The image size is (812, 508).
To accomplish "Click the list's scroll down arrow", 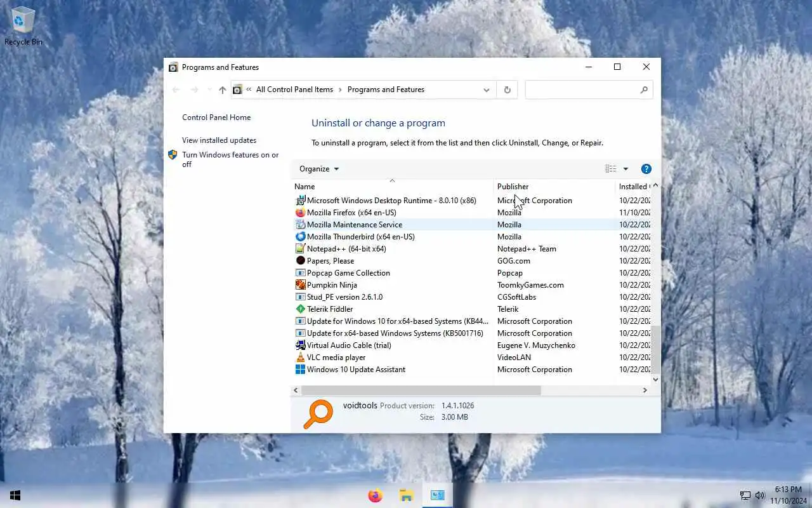I will pos(656,379).
